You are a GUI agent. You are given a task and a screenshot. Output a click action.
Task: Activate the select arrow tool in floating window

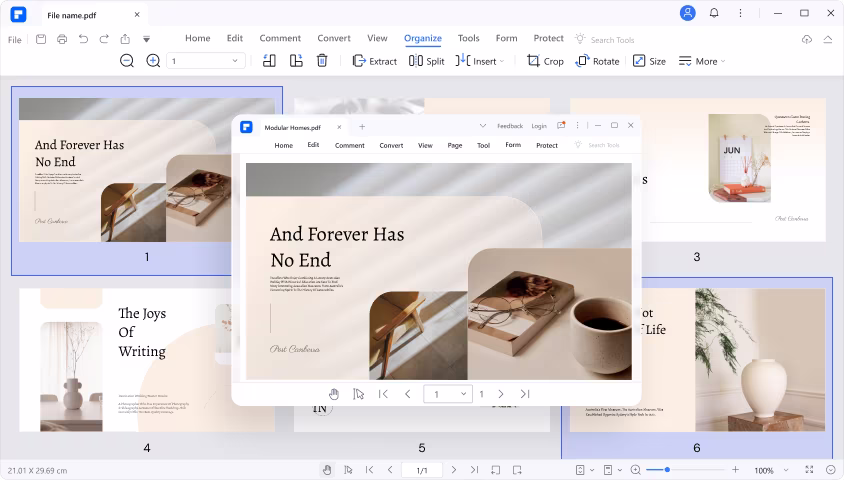pyautogui.click(x=358, y=394)
